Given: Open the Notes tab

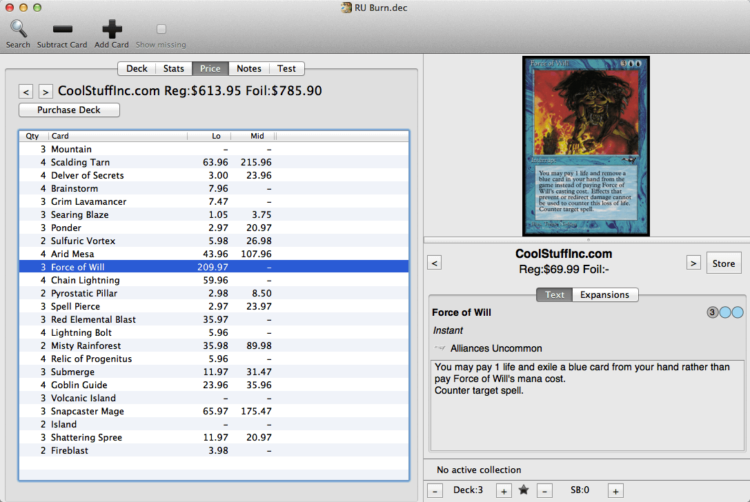Looking at the screenshot, I should click(x=248, y=69).
